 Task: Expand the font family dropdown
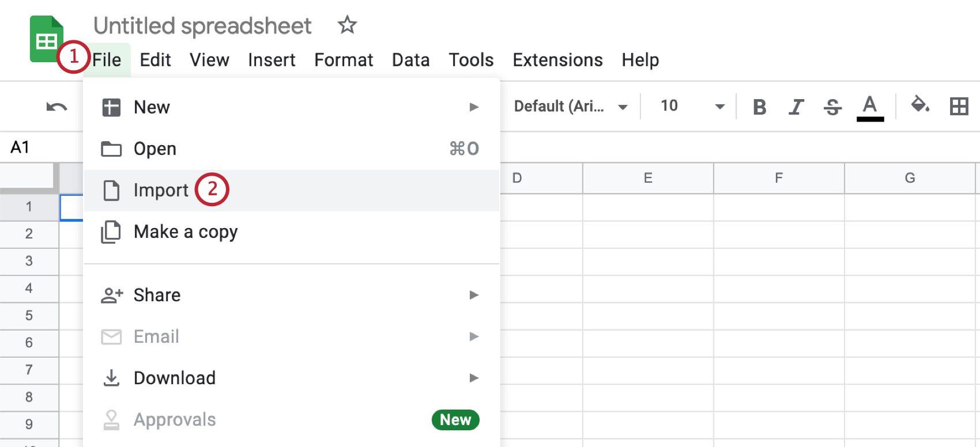tap(570, 107)
